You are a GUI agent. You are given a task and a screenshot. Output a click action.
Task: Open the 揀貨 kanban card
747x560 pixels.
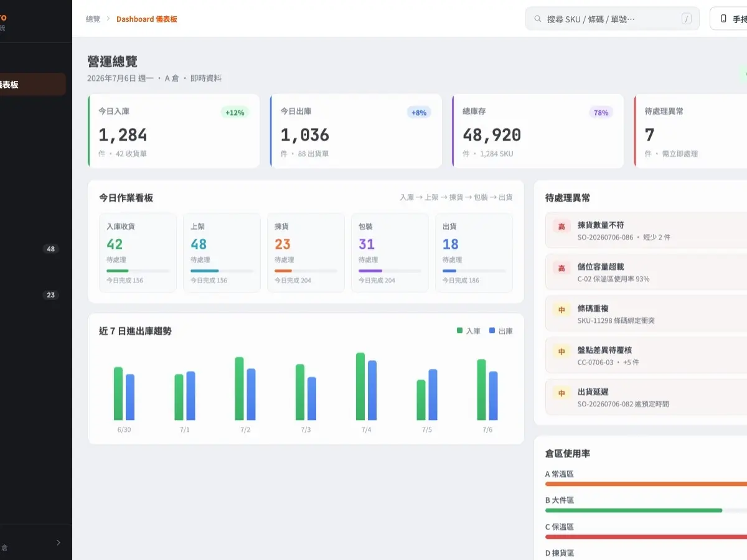pyautogui.click(x=306, y=253)
